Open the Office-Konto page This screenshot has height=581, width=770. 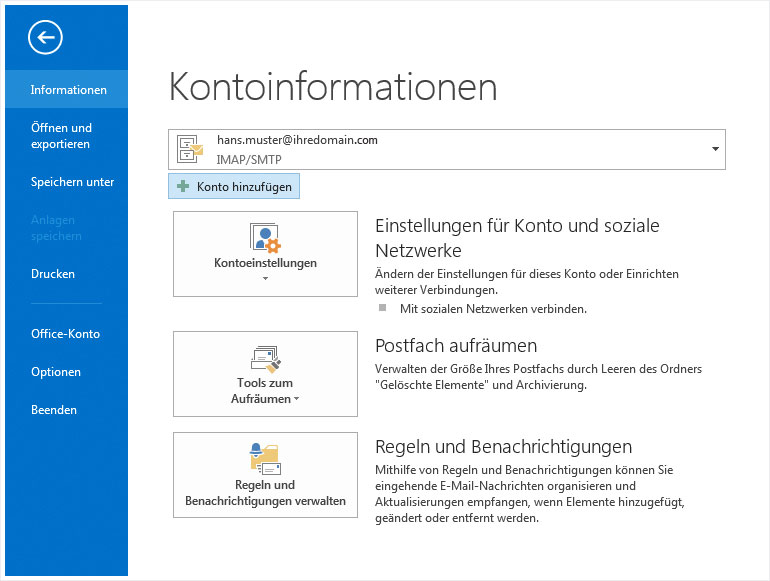click(x=65, y=334)
